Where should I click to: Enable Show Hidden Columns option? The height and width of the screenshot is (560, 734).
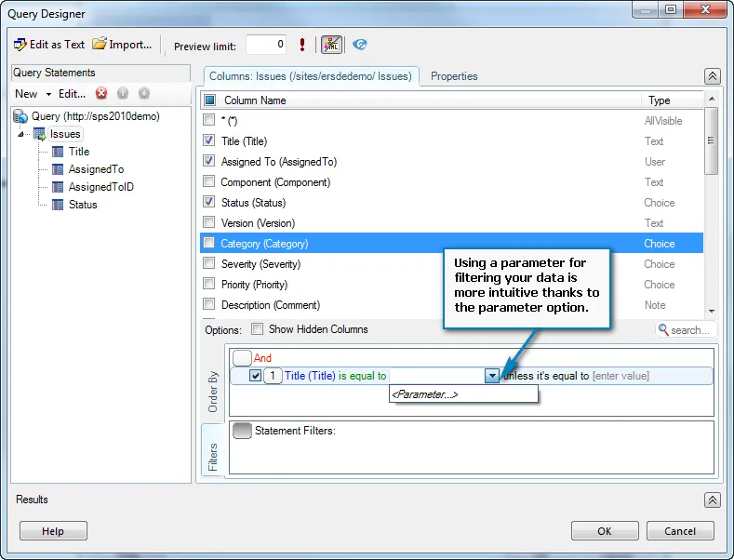(x=257, y=329)
